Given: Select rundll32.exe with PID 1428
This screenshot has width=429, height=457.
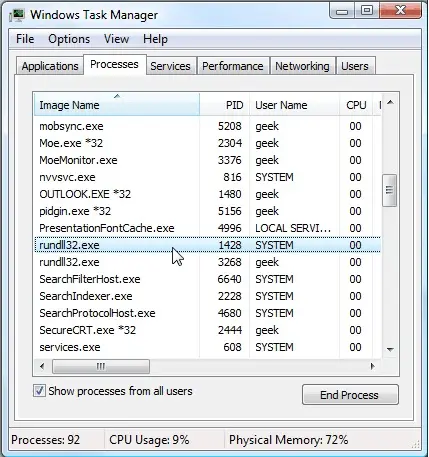Looking at the screenshot, I should pos(207,245).
